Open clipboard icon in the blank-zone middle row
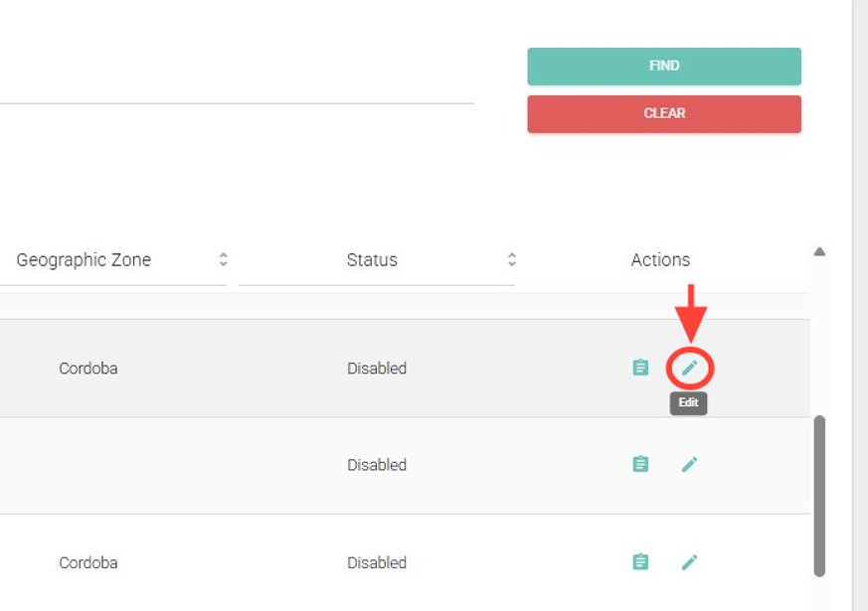The height and width of the screenshot is (611, 868). (641, 464)
